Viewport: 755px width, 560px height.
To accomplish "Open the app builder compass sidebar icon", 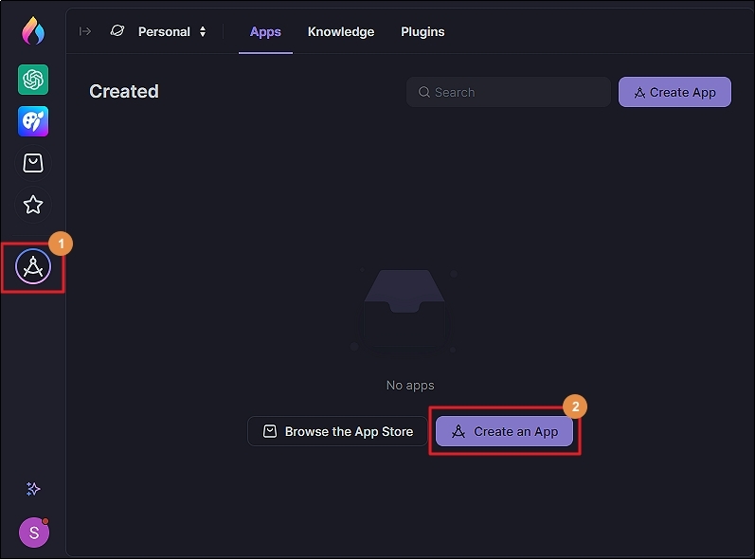I will [33, 266].
